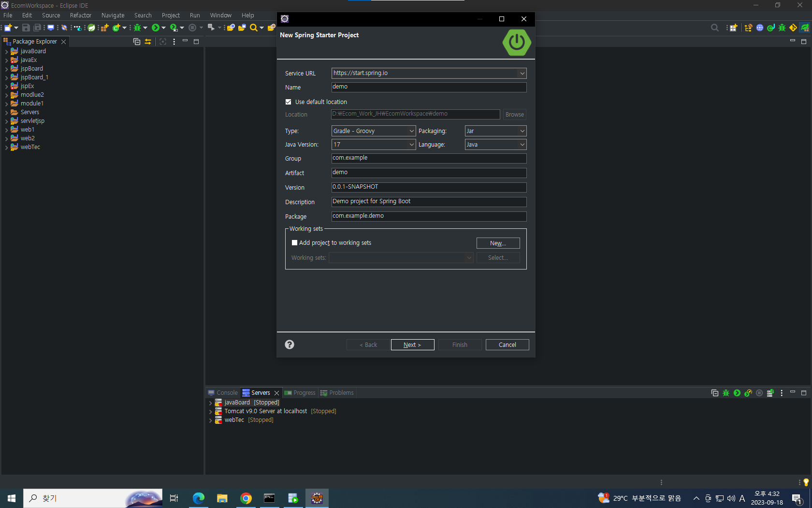
Task: Click the Save All icon in the toolbar
Action: pos(37,28)
